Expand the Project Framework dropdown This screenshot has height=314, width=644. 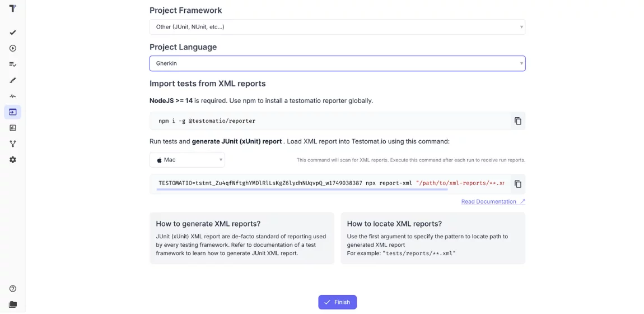(337, 27)
